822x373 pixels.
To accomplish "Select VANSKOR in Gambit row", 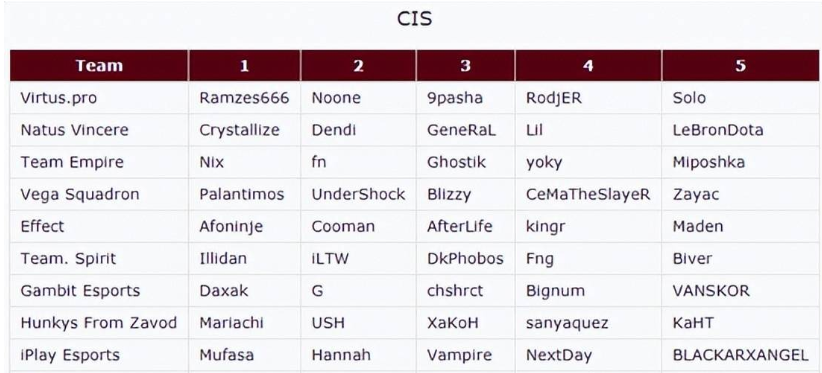I will tap(711, 291).
